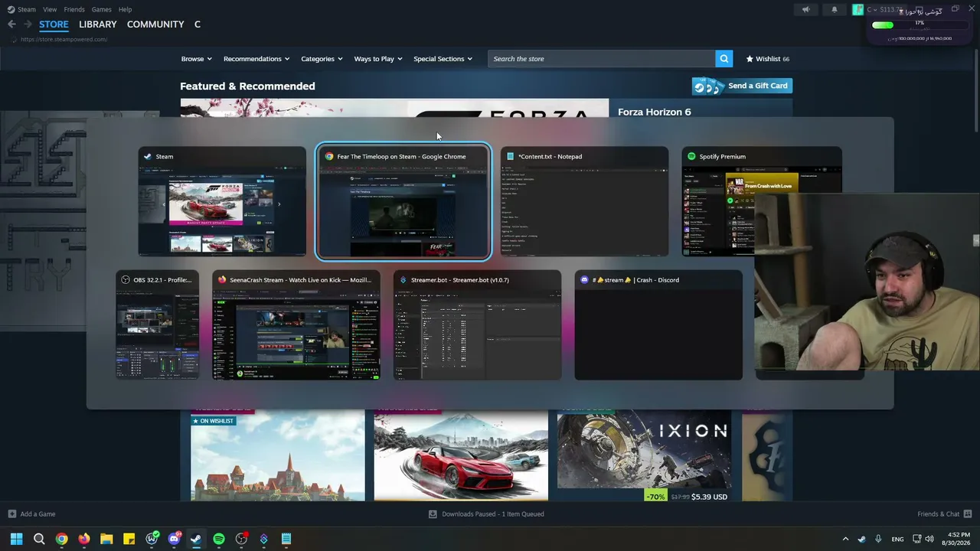The height and width of the screenshot is (551, 980).
Task: Expand the Browse dropdown
Action: 196,59
